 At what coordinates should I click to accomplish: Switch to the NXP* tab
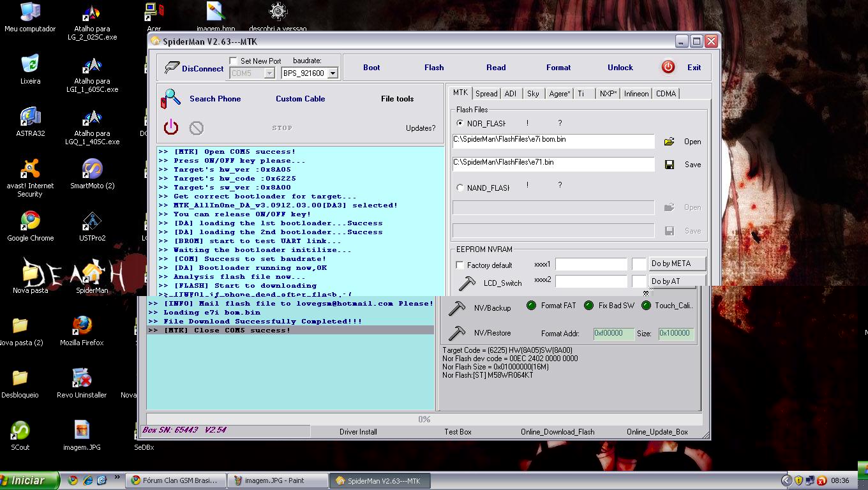[x=608, y=94]
